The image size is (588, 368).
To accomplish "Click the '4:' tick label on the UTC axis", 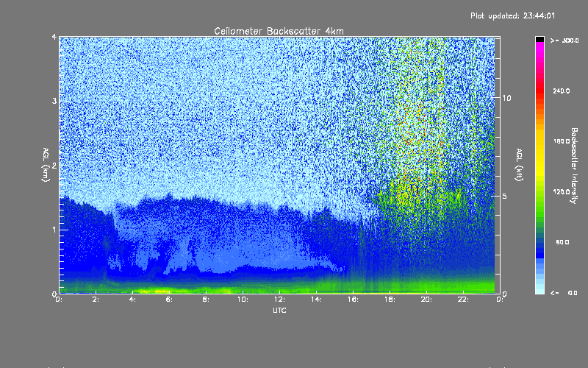I will (x=132, y=300).
